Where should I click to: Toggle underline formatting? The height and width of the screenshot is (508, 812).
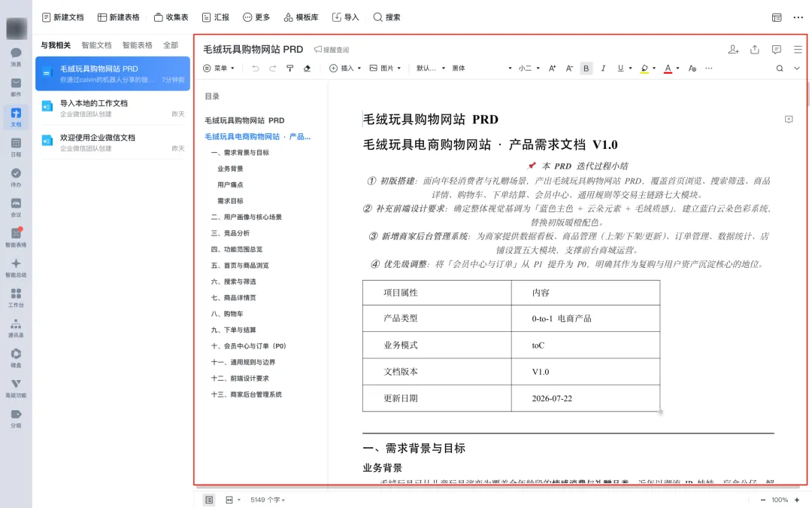click(620, 68)
